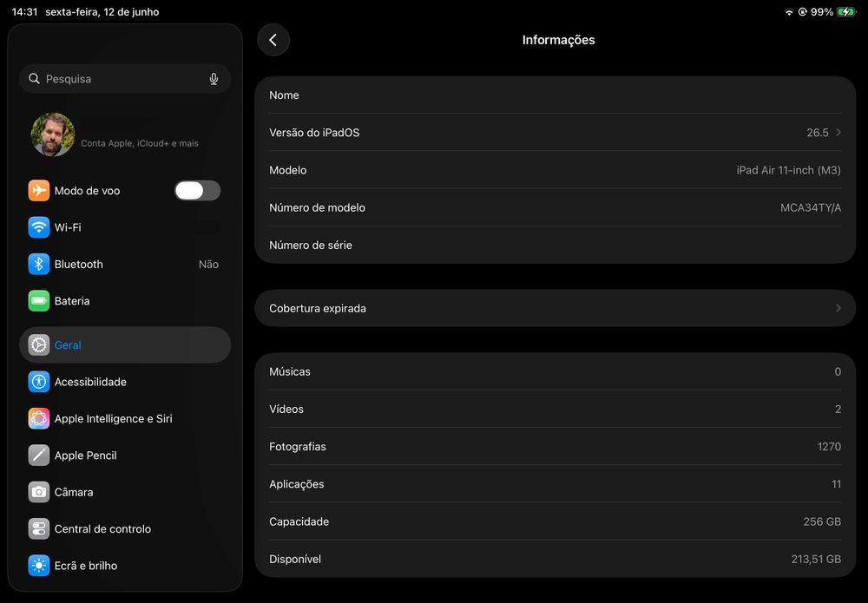Image resolution: width=868 pixels, height=603 pixels.
Task: Tap the 14:31 clock in status bar
Action: (25, 11)
